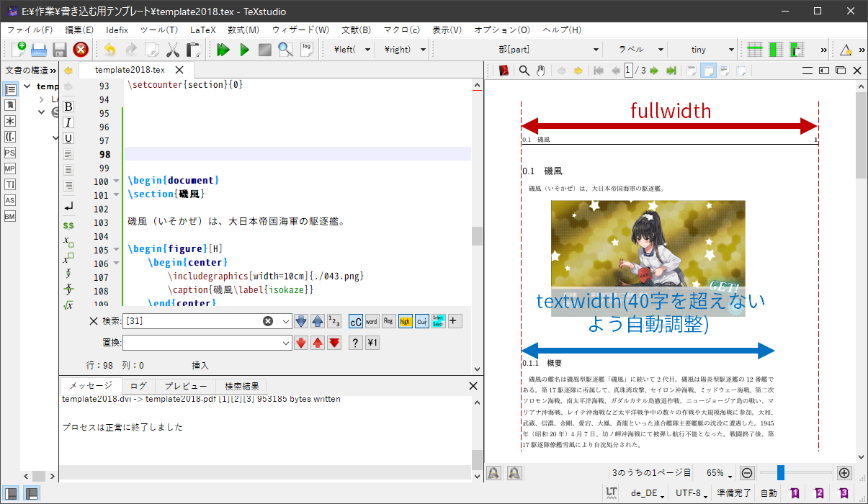
Task: Open the オプション(O) menu
Action: (502, 30)
